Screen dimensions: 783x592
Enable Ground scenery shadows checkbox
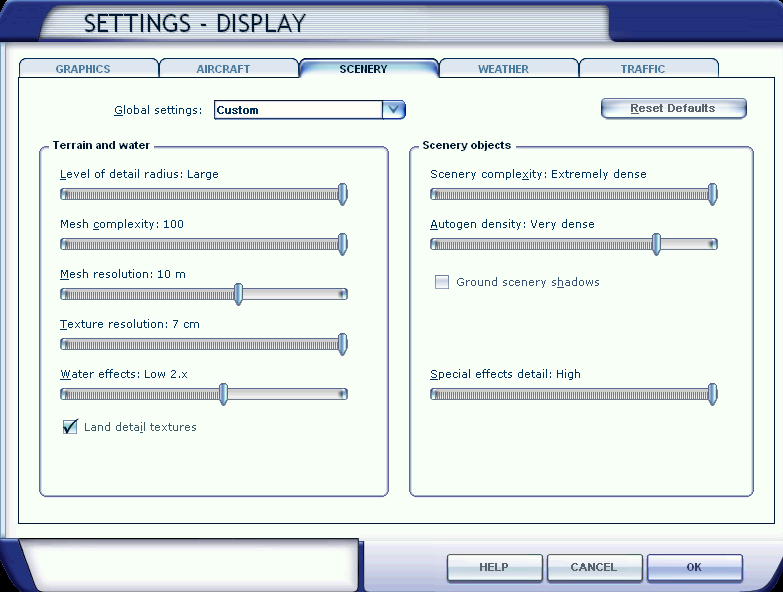click(x=442, y=282)
